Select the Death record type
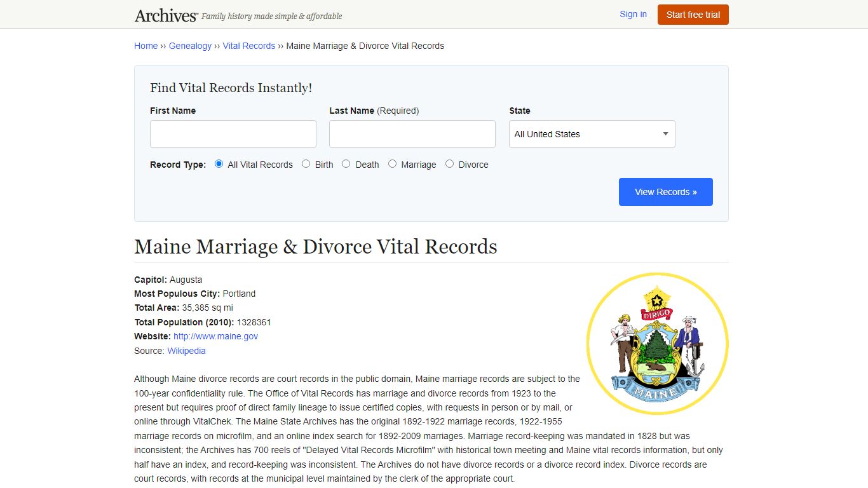868x488 pixels. (346, 164)
